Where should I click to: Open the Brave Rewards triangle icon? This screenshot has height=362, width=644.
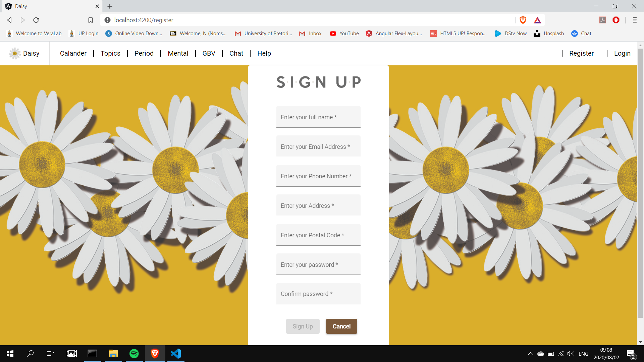[537, 20]
